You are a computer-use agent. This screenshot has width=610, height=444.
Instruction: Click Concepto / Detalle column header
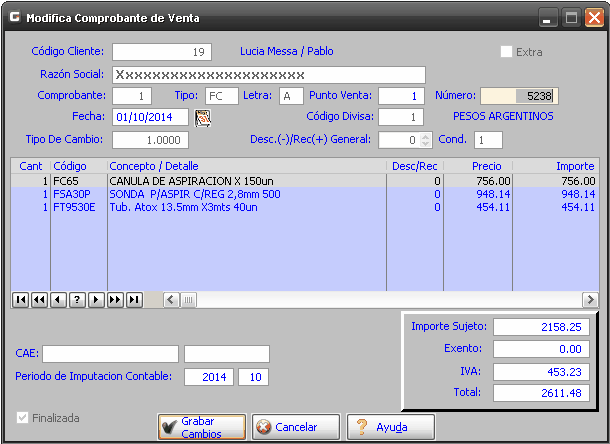click(x=247, y=166)
